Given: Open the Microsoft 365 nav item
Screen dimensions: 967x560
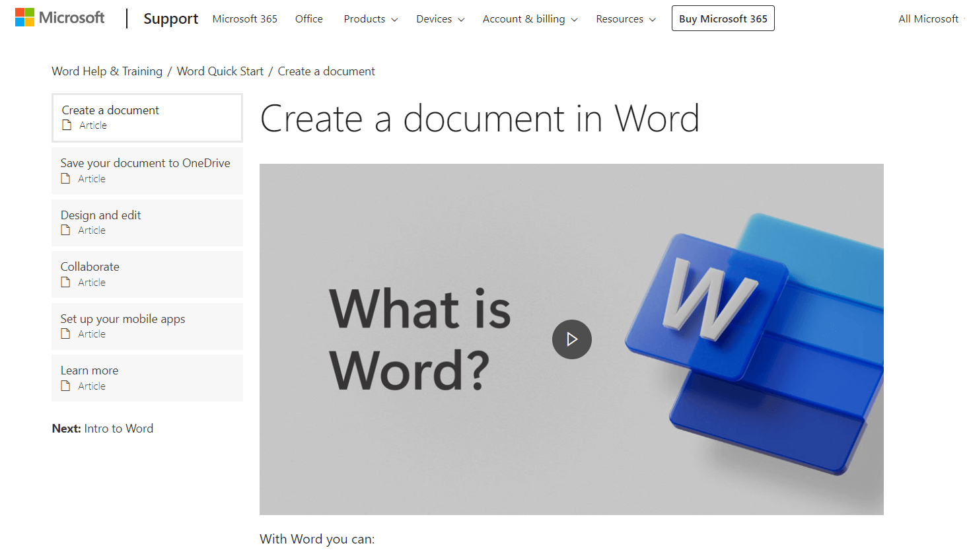Looking at the screenshot, I should point(245,19).
